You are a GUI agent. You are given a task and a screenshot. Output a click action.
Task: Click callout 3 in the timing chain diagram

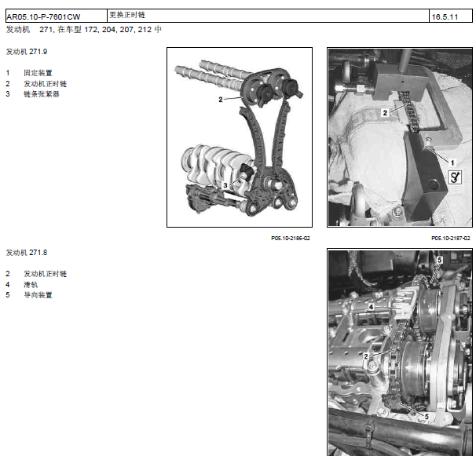[x=225, y=185]
